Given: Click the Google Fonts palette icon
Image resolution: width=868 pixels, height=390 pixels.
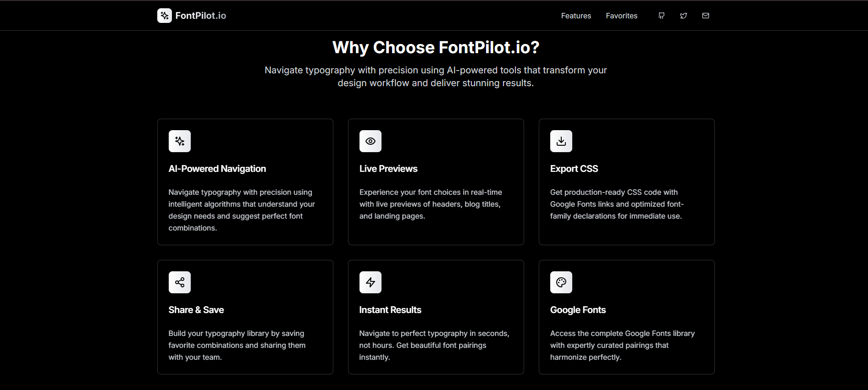Looking at the screenshot, I should click(x=561, y=282).
